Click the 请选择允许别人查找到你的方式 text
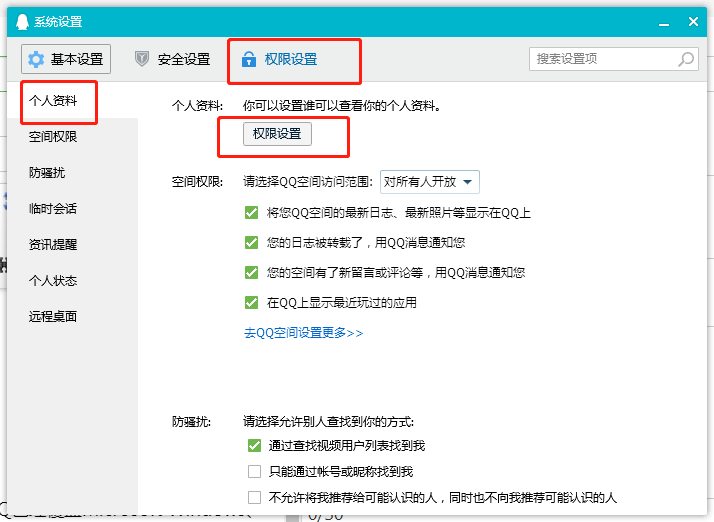This screenshot has width=714, height=522. [x=328, y=422]
